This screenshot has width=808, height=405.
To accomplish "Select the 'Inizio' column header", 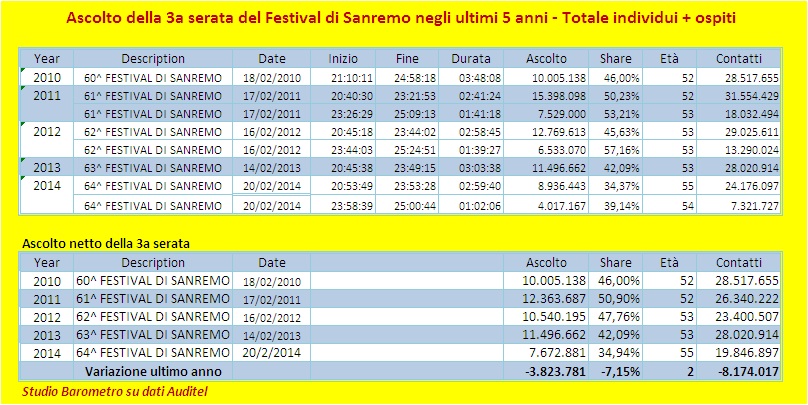I will pyautogui.click(x=343, y=59).
